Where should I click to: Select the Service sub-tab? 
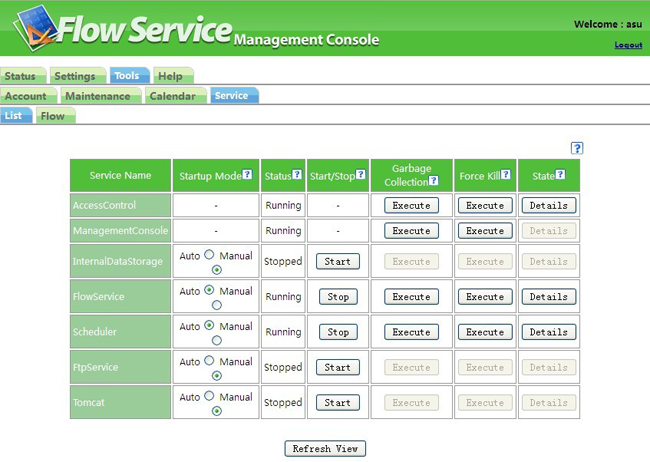(234, 95)
